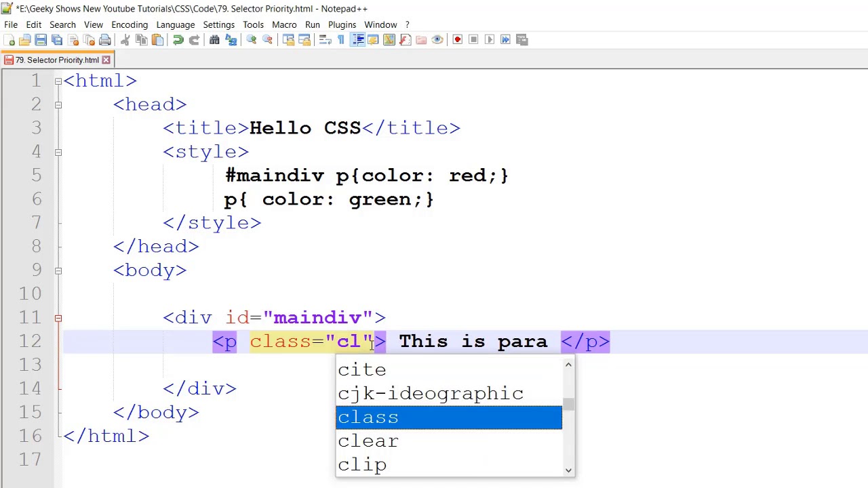Open Folder as Workspace icon
The width and height of the screenshot is (868, 488).
click(x=421, y=40)
